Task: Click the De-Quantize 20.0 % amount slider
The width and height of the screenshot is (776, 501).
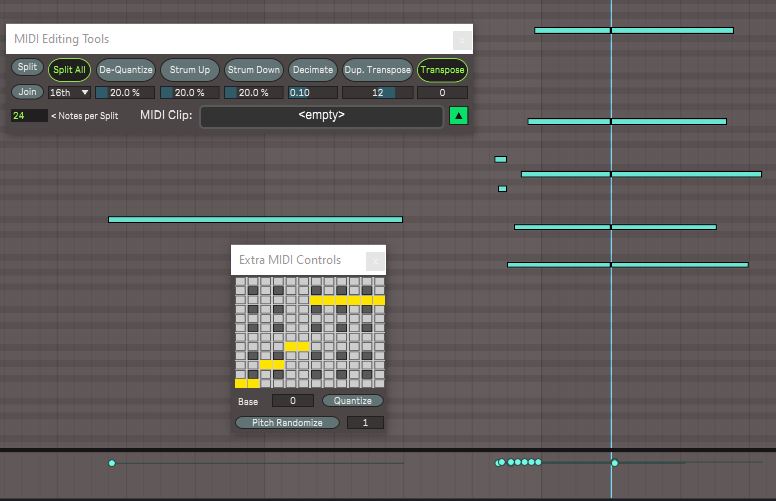Action: click(125, 93)
